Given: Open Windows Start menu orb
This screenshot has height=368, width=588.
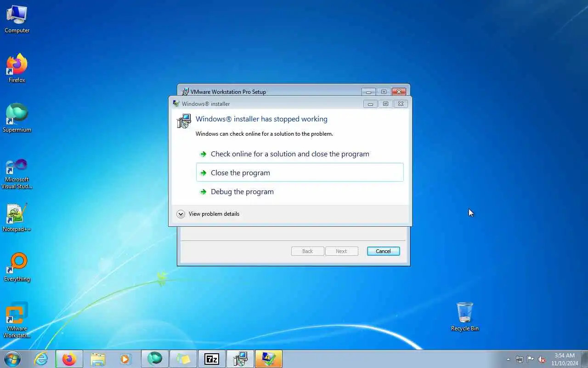Looking at the screenshot, I should pos(12,359).
